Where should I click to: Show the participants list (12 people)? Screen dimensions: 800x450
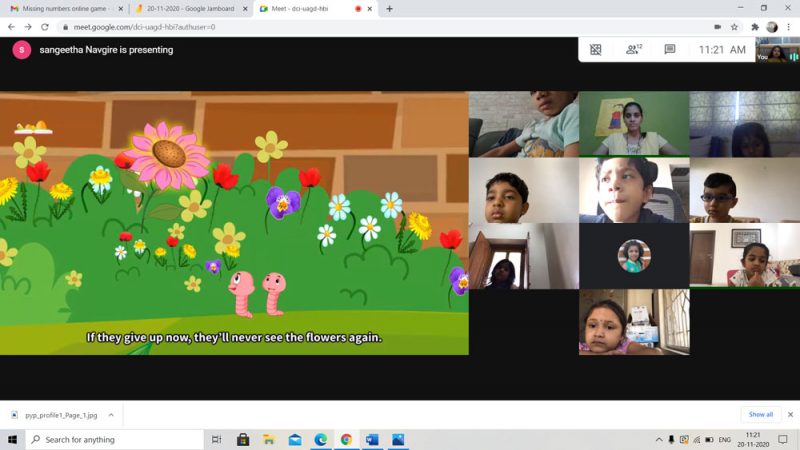[x=634, y=49]
